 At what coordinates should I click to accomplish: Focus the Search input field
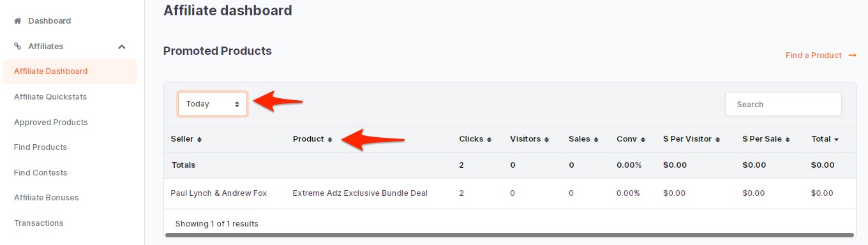click(783, 104)
